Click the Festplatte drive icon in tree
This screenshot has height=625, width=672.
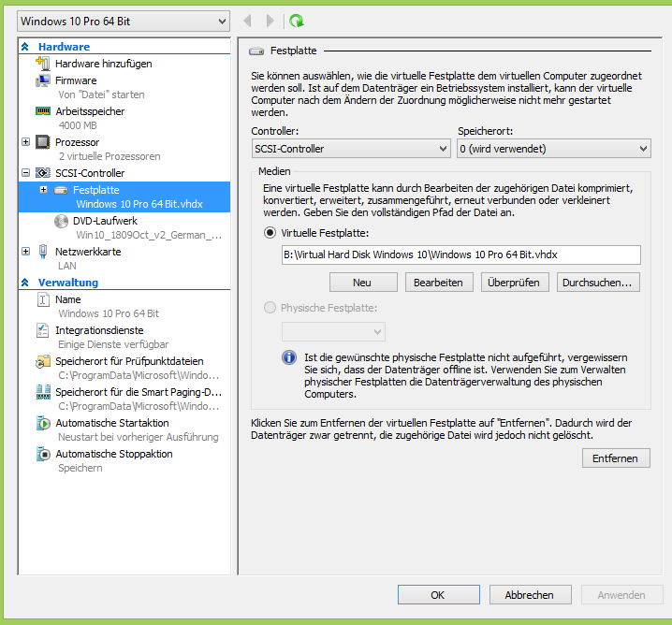[x=61, y=190]
